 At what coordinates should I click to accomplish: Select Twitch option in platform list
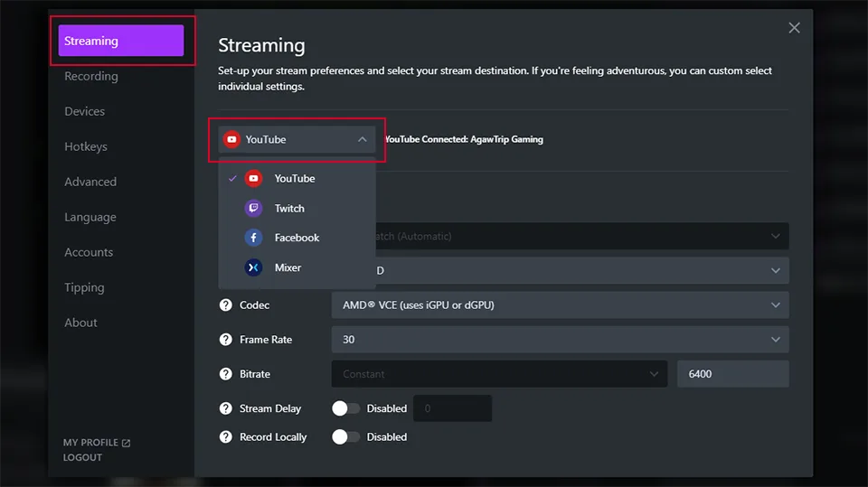(297, 208)
